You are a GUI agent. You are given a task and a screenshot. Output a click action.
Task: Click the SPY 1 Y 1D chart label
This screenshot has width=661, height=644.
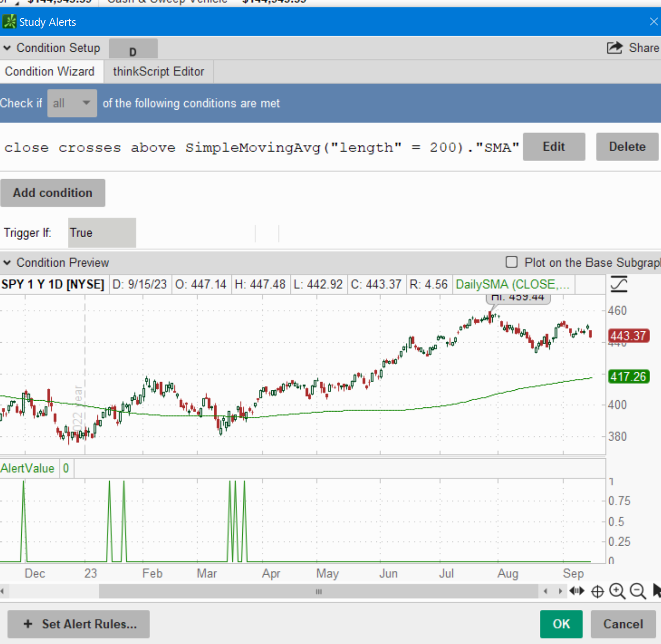pos(53,284)
